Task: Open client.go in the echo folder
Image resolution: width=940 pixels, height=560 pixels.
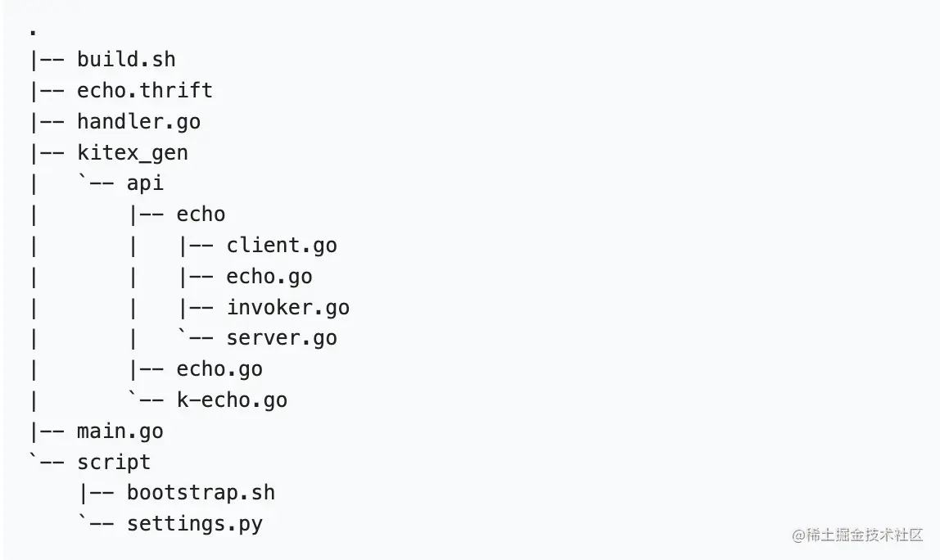Action: click(282, 245)
